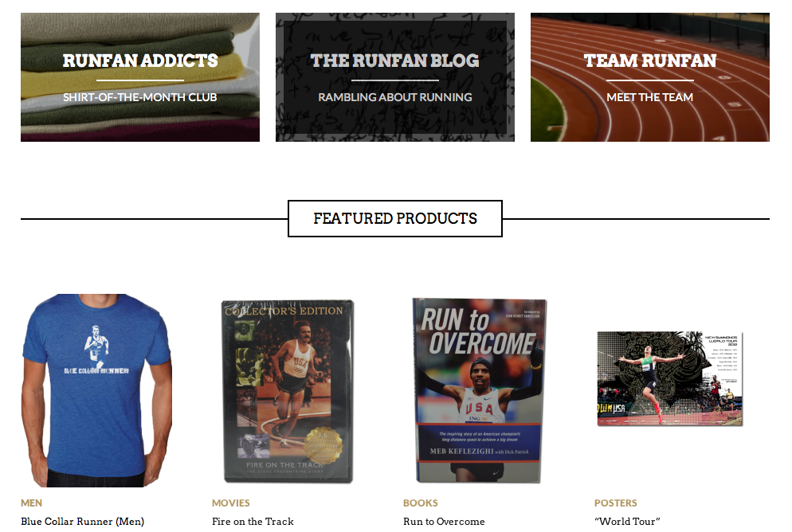Open The Runfan Blog banner
792x532 pixels.
point(395,77)
